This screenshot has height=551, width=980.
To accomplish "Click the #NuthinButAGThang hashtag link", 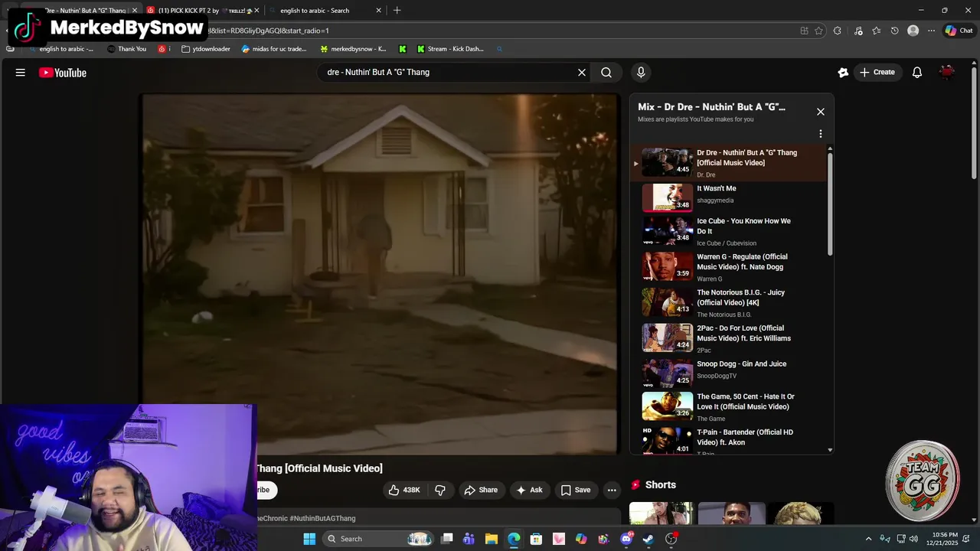I will click(322, 518).
